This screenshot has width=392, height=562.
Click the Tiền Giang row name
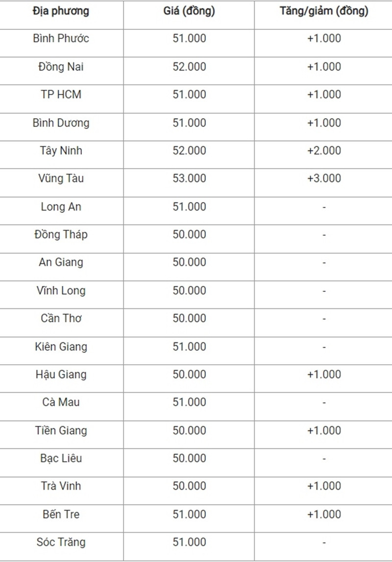pyautogui.click(x=61, y=431)
